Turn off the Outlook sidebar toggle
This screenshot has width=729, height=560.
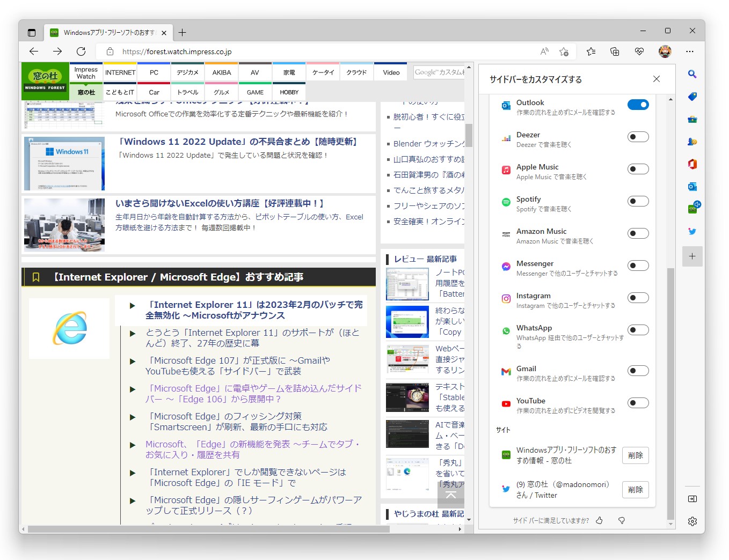[638, 105]
